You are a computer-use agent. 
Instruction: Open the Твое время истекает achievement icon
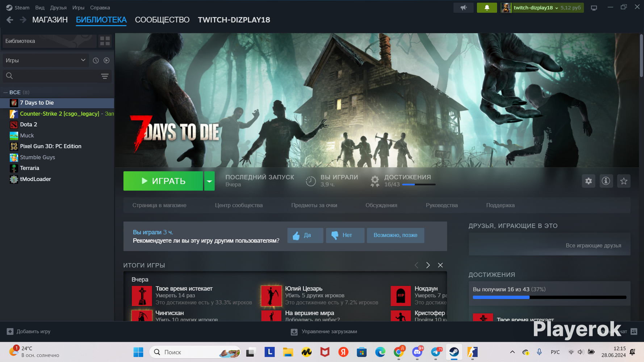pos(142,296)
